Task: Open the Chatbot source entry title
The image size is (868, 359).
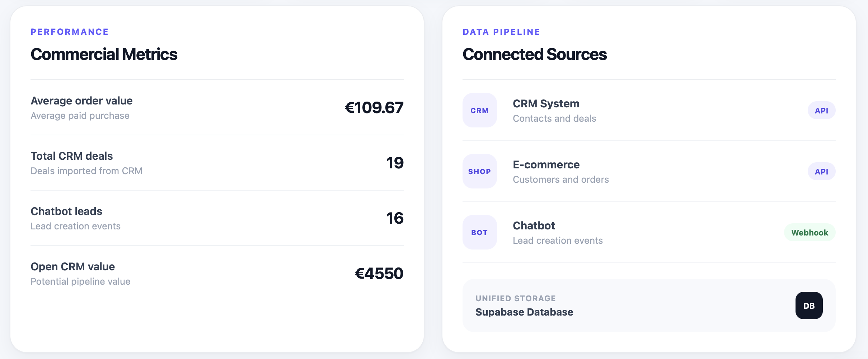Action: 534,225
